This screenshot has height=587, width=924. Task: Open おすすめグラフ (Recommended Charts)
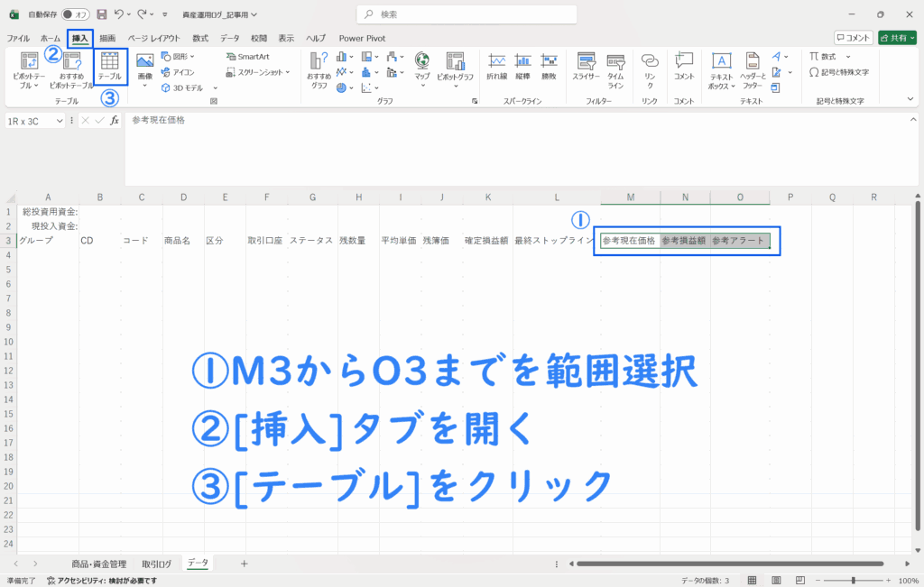pos(319,69)
